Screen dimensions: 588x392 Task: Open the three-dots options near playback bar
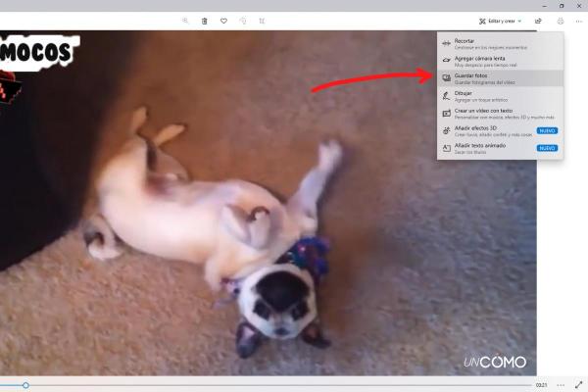(561, 385)
